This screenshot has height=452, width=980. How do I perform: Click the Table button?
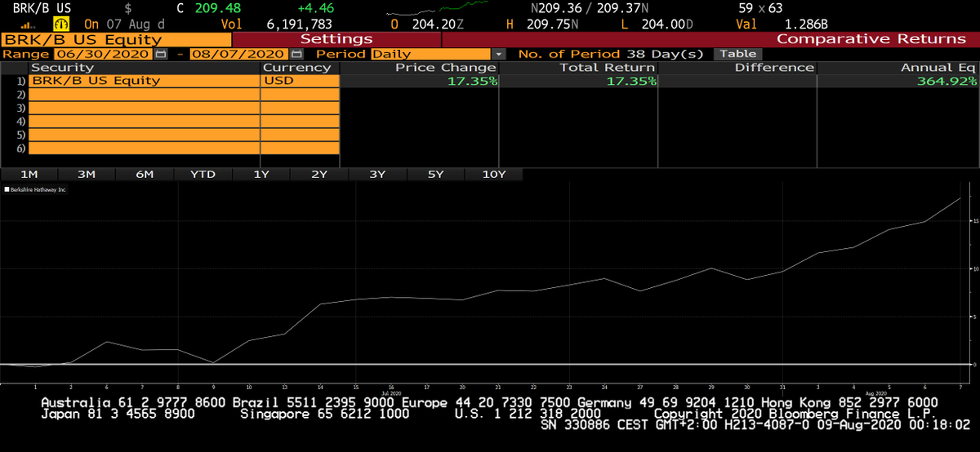coord(737,54)
